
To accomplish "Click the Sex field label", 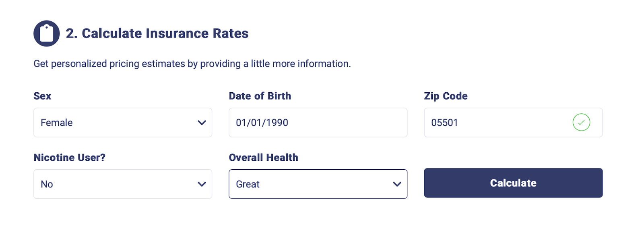I will tap(42, 96).
